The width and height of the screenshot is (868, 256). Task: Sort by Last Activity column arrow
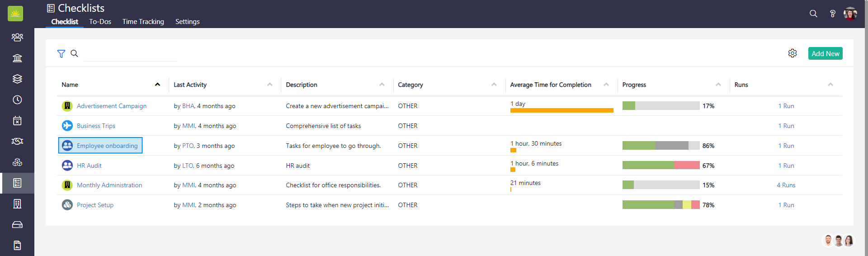[269, 85]
